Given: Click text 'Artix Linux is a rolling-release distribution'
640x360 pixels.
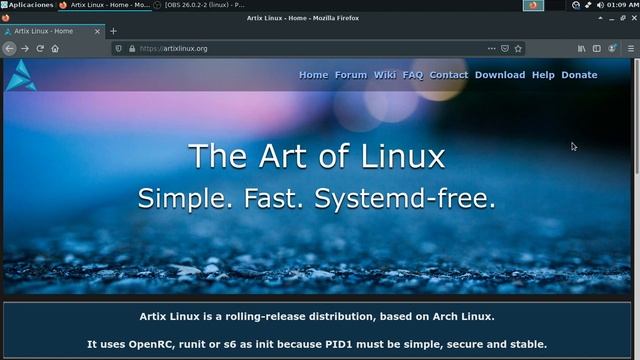Looking at the screenshot, I should coord(258,316).
